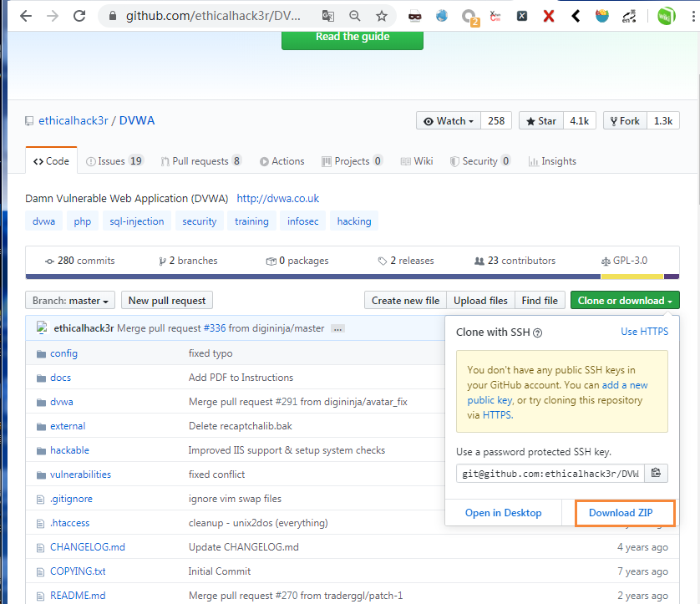Open the Pull requests tab

pyautogui.click(x=201, y=161)
